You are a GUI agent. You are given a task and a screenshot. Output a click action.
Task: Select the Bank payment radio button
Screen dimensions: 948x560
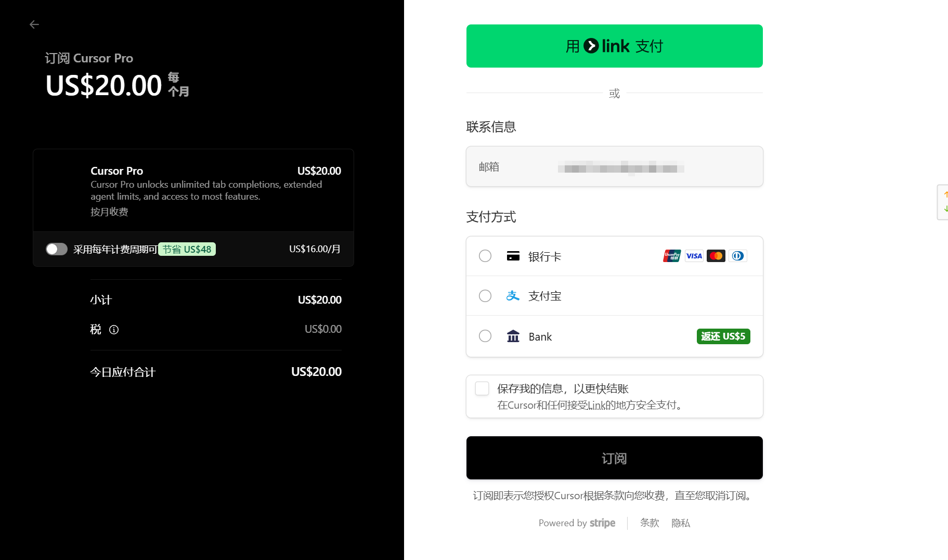tap(485, 336)
